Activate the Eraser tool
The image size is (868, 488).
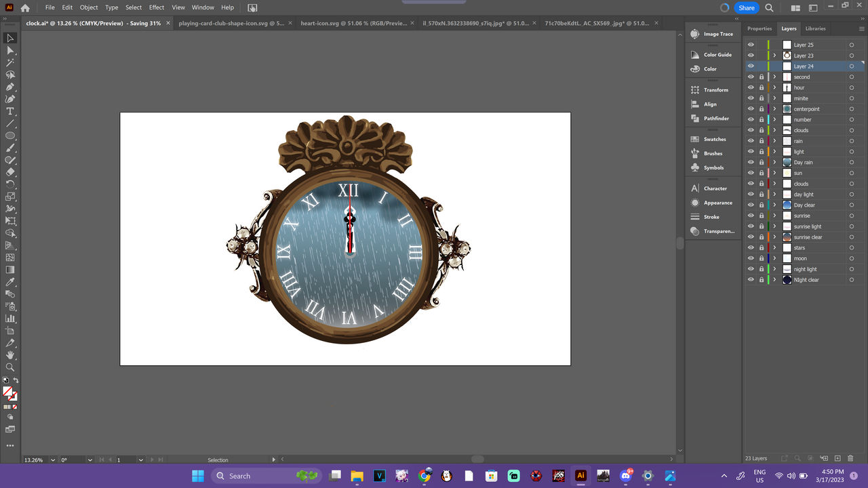(x=10, y=172)
